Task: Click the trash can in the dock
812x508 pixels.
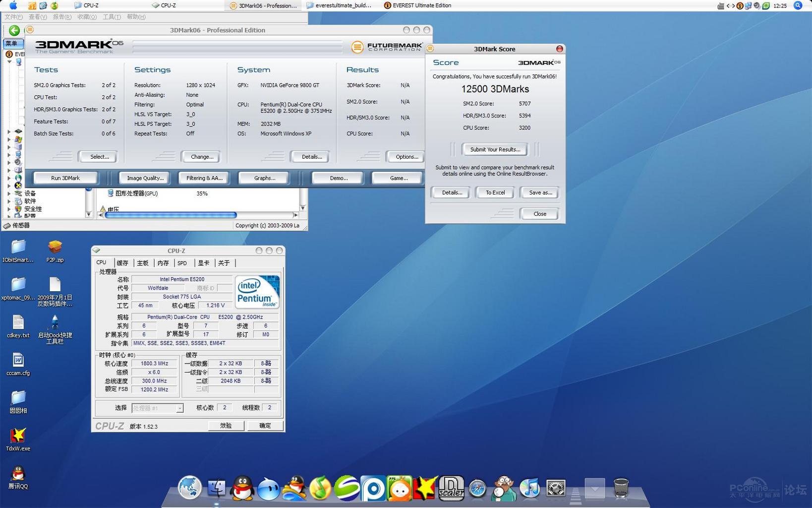Action: 621,488
